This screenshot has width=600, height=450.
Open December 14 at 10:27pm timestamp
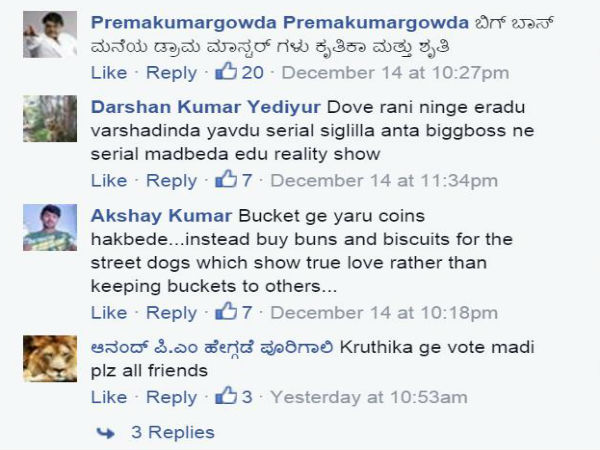(x=395, y=73)
